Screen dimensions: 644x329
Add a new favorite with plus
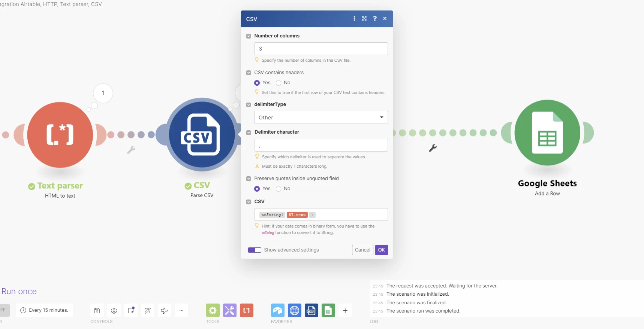point(345,310)
